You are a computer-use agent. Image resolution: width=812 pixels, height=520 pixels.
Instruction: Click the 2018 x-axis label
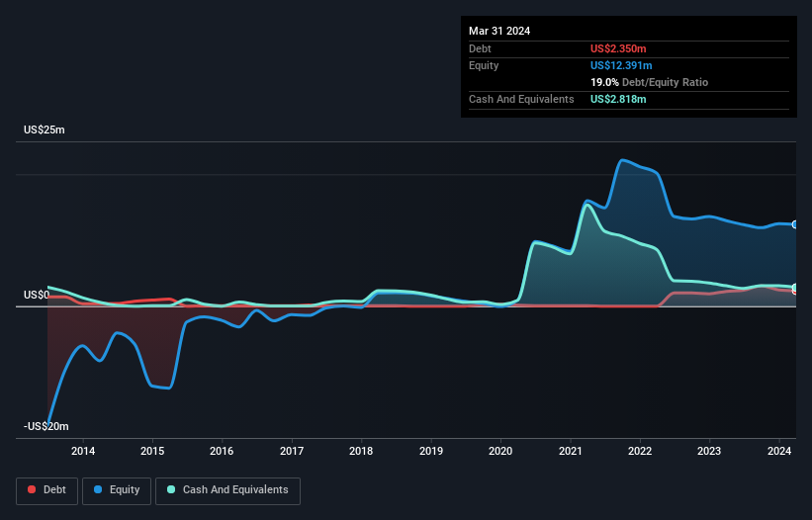click(x=361, y=451)
